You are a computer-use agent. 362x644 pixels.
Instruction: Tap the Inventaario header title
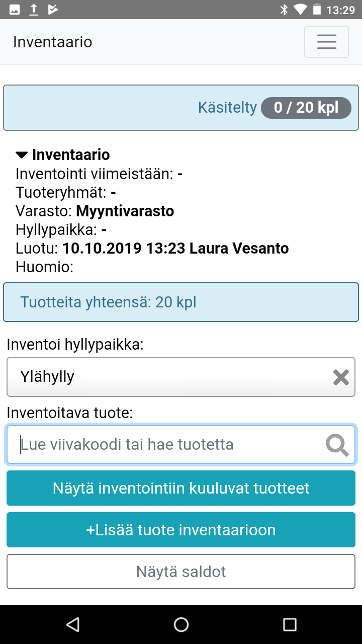[53, 42]
